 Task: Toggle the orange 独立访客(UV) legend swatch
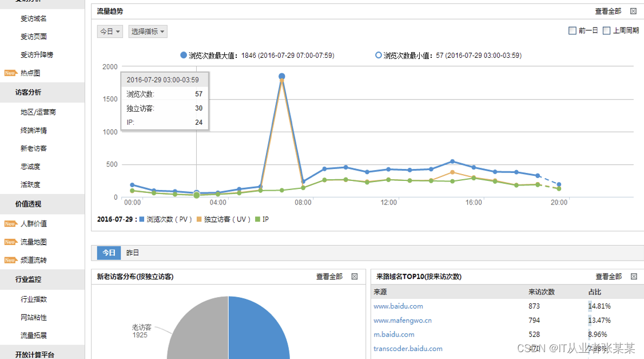199,219
